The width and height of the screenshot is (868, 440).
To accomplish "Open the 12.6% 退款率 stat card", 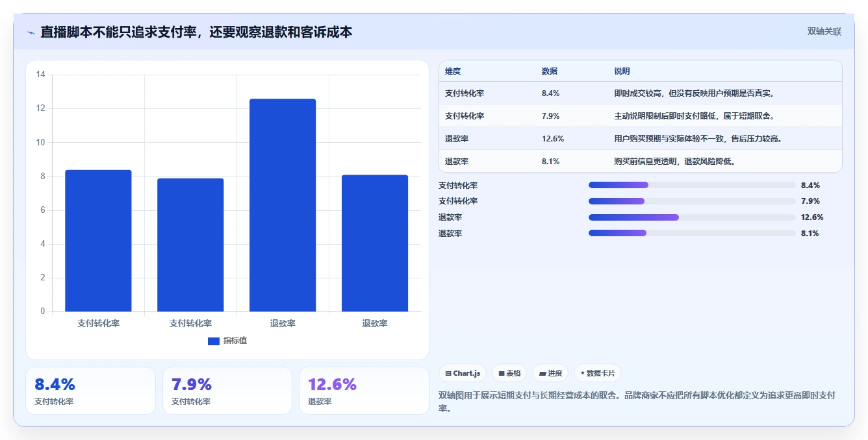I will 364,391.
